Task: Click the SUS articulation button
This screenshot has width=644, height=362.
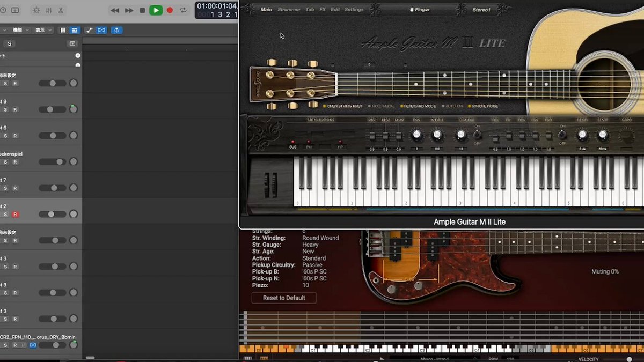Action: coord(292,144)
